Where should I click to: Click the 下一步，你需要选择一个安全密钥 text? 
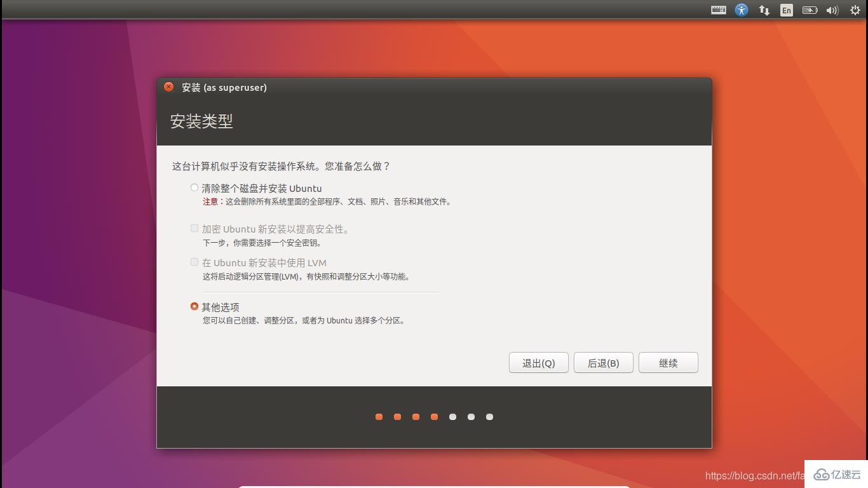coord(262,243)
